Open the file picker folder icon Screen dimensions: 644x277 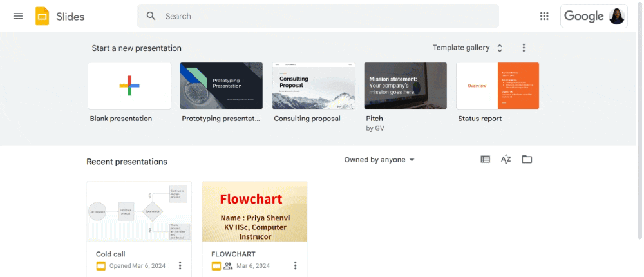pos(527,160)
